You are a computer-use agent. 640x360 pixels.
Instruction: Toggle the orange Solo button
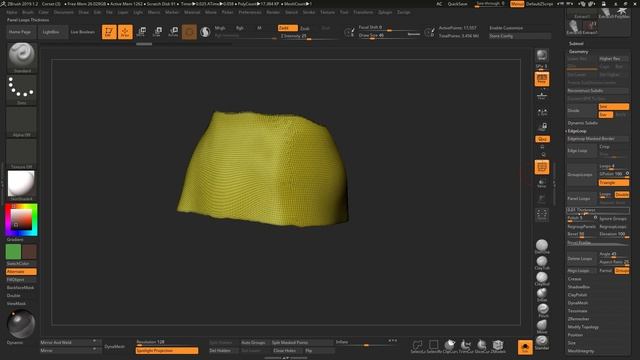coord(525,347)
